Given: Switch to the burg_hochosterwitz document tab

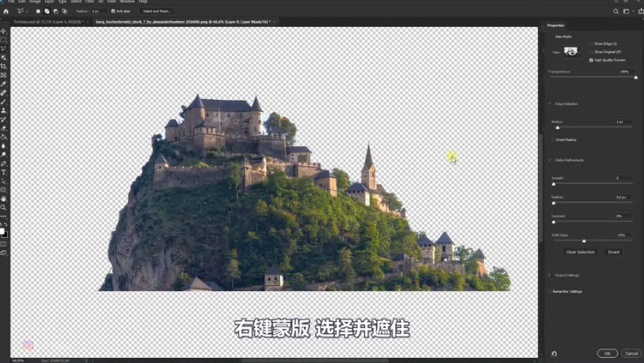Looking at the screenshot, I should click(183, 21).
